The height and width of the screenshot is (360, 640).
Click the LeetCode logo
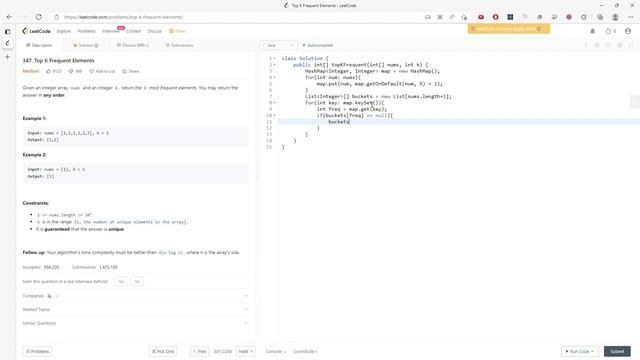pyautogui.click(x=36, y=31)
